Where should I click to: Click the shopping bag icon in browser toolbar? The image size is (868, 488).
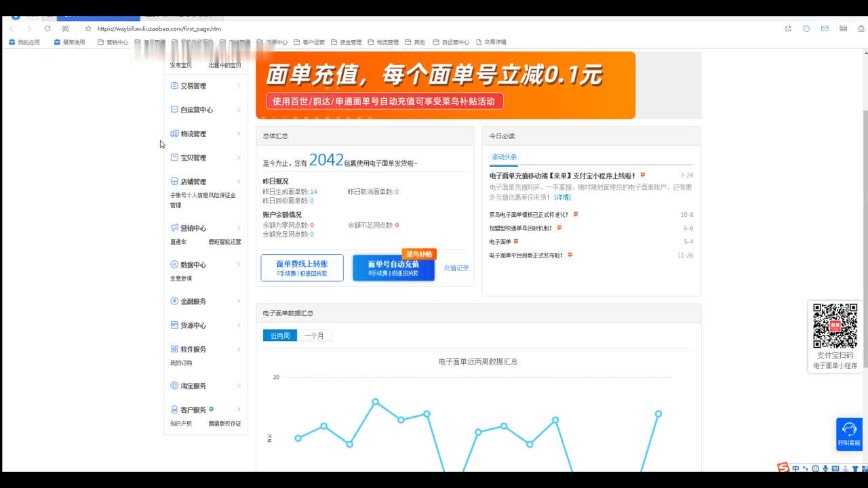click(x=861, y=28)
